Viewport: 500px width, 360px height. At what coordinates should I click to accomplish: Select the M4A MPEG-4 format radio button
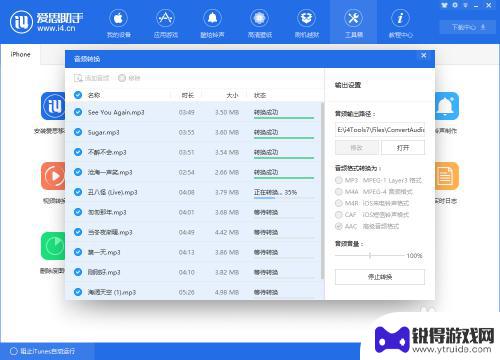pos(339,192)
